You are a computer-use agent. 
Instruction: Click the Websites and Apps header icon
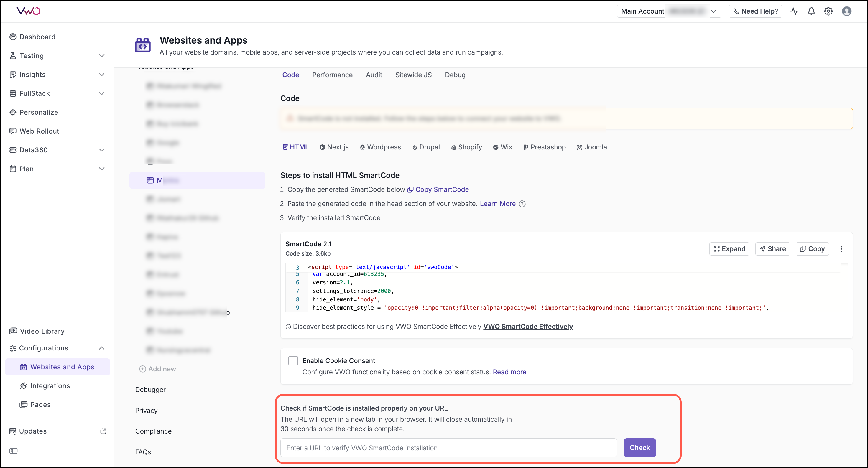pos(142,45)
